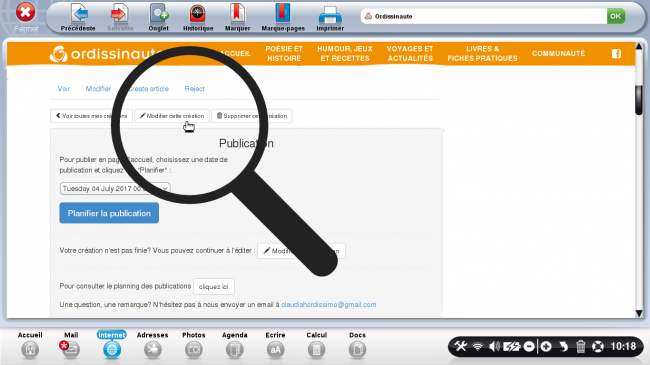The image size is (650, 365).
Task: Click the 'cliquez ici' planning button
Action: [213, 287]
